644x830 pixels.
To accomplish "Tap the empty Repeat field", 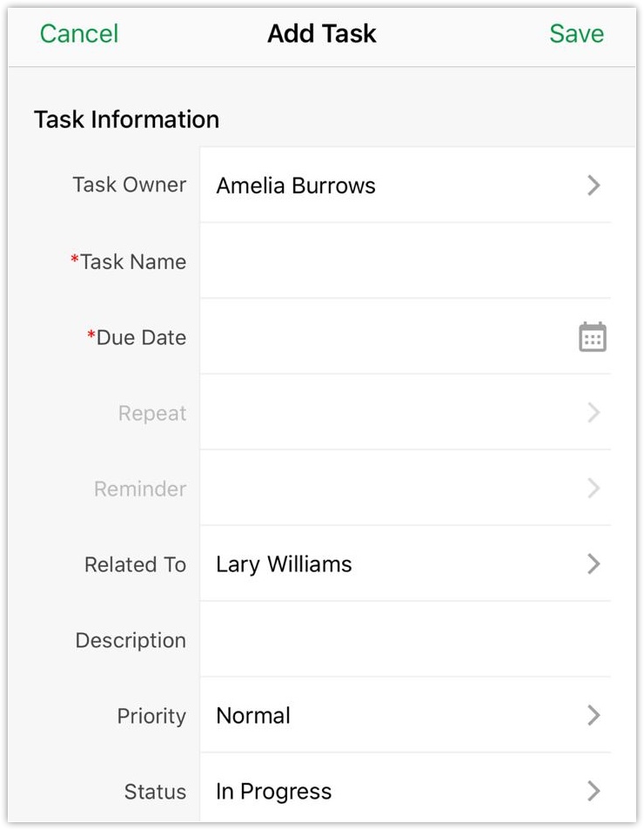I will tap(383, 413).
